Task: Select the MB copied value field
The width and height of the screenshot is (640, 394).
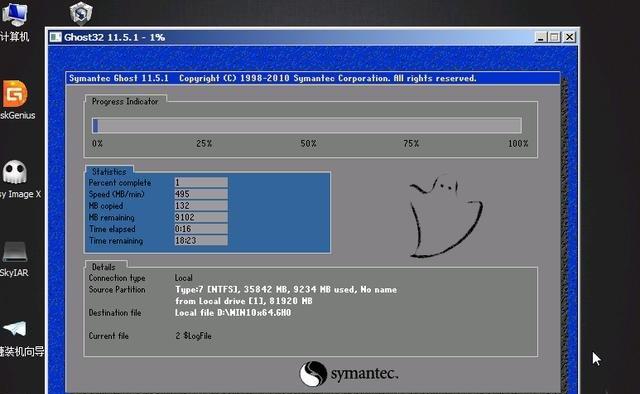Action: (x=201, y=205)
